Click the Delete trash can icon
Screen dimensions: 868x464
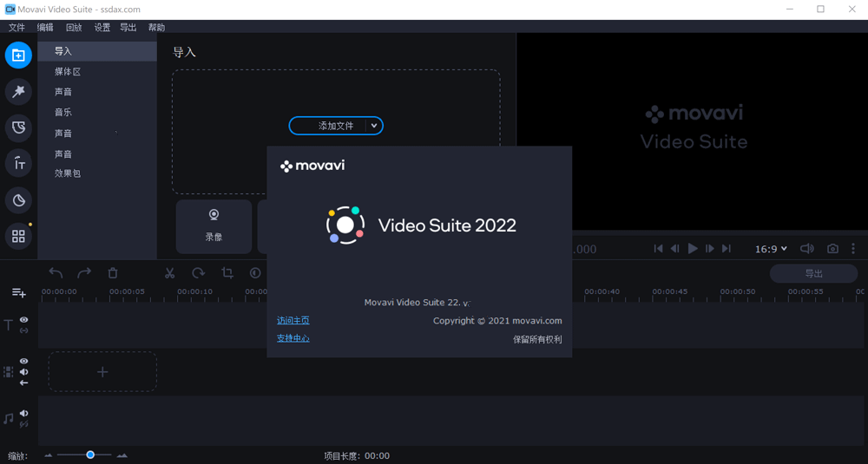pos(113,272)
